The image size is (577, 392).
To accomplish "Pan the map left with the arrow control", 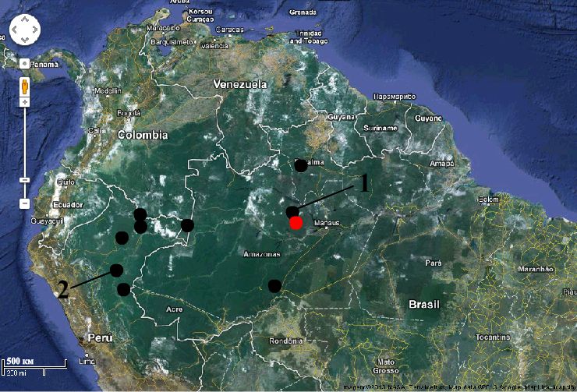I will (x=14, y=30).
